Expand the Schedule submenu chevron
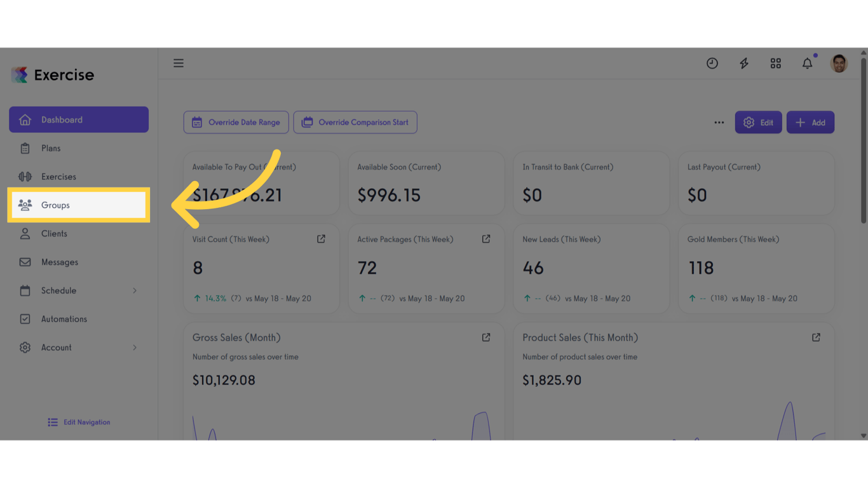Viewport: 868px width, 488px height. click(135, 290)
